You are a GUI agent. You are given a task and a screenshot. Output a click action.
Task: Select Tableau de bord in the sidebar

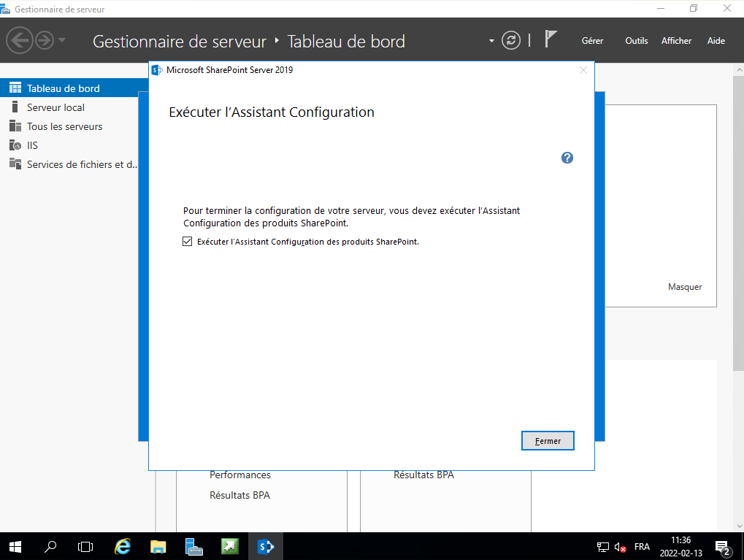click(74, 88)
